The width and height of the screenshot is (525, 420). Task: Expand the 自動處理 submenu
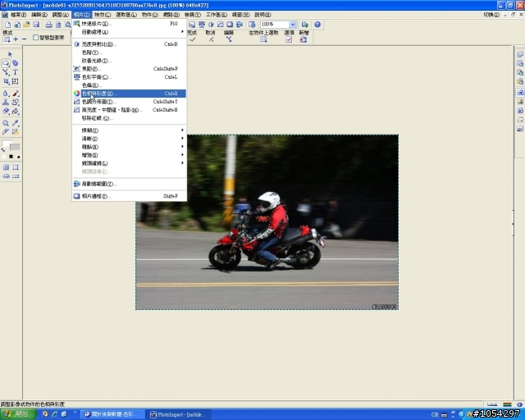tap(130, 32)
